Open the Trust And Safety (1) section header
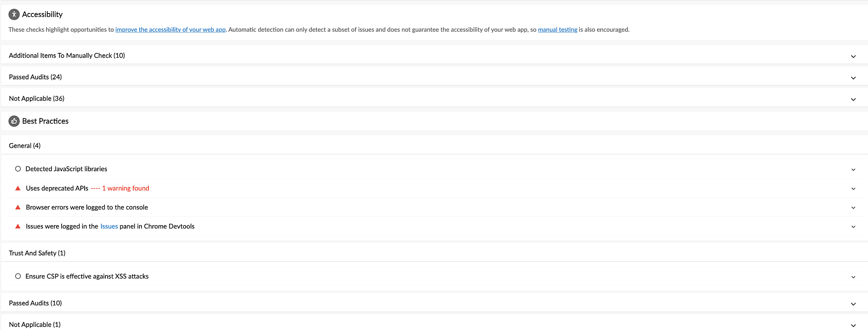868x330 pixels. point(37,253)
